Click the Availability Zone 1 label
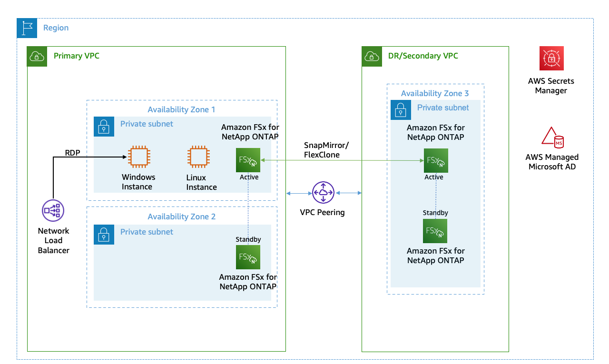Viewport: 609px width, 364px height. (181, 109)
